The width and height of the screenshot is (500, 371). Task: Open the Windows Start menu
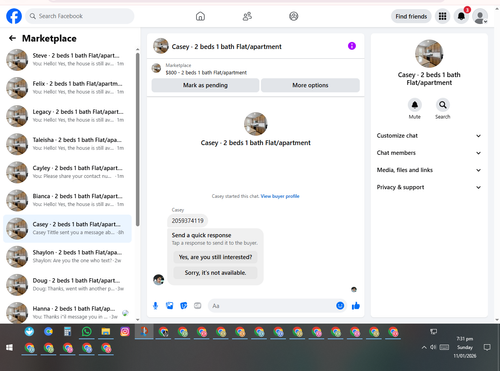coord(9,348)
